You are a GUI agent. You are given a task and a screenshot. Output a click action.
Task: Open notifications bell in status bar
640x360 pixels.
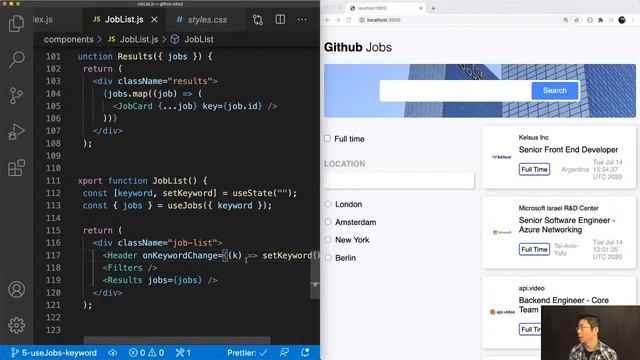[305, 353]
